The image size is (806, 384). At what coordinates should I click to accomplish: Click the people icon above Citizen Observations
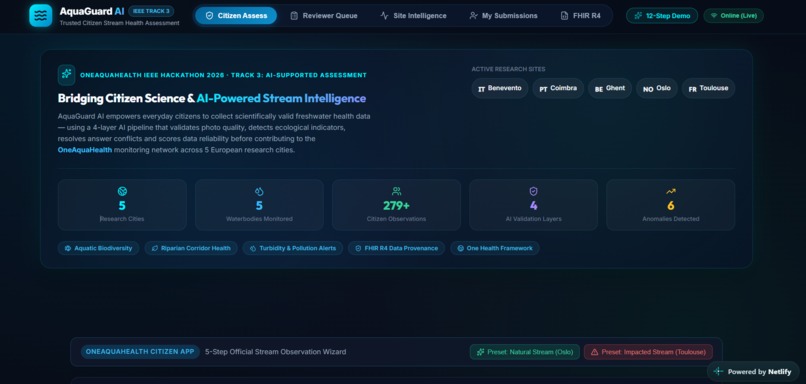tap(396, 191)
